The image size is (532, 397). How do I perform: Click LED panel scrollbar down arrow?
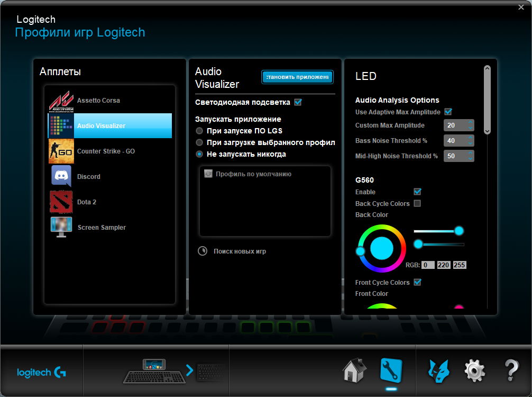point(487,131)
